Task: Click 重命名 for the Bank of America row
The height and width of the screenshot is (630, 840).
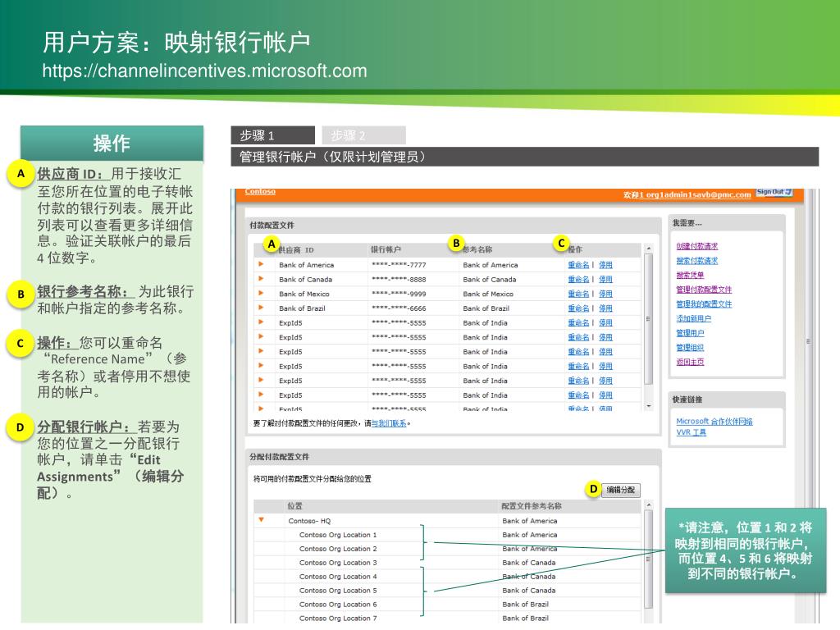Action: (578, 265)
